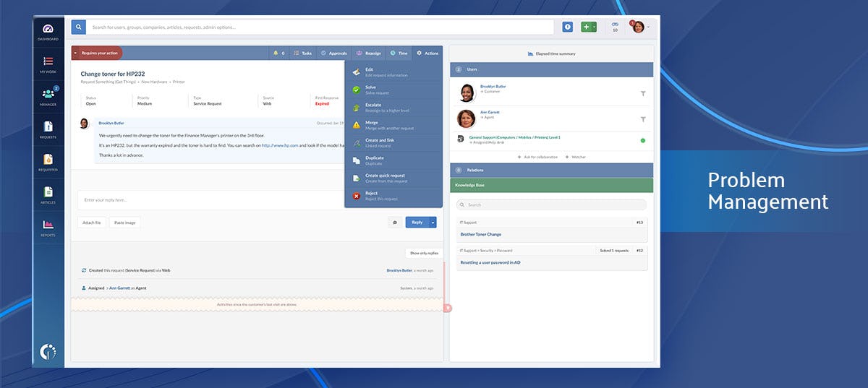Click the Attach file button
Image resolution: width=868 pixels, height=388 pixels.
(x=92, y=223)
